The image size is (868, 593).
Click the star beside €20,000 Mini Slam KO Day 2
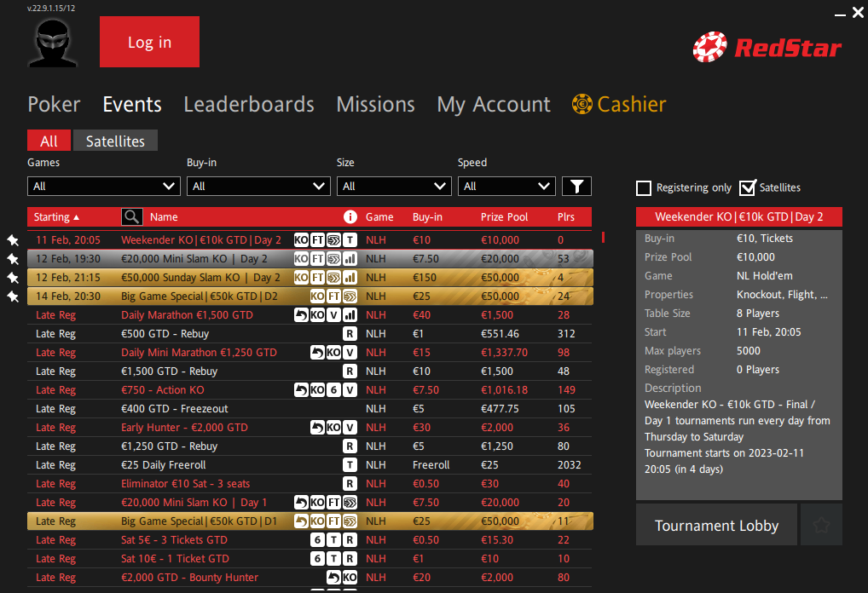[13, 259]
